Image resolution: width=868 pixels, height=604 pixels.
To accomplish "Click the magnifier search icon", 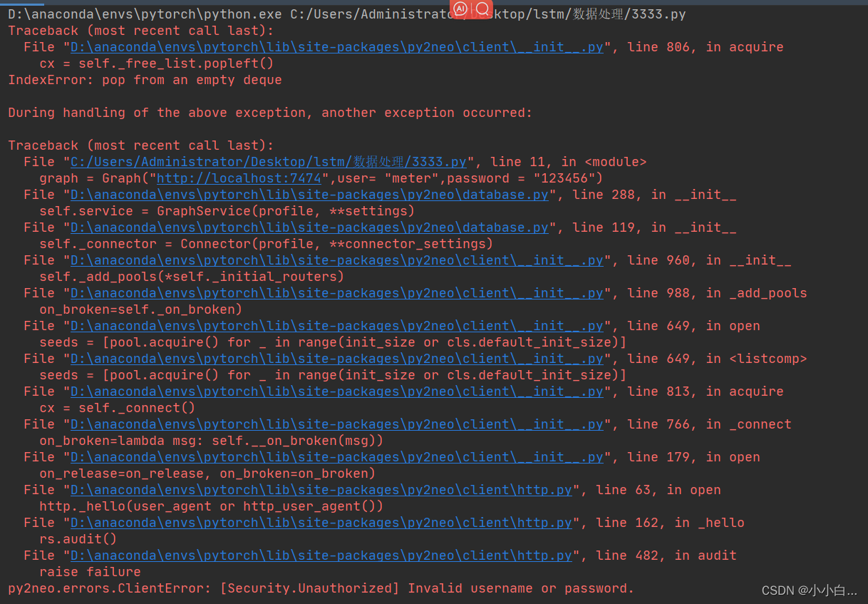I will click(x=482, y=9).
